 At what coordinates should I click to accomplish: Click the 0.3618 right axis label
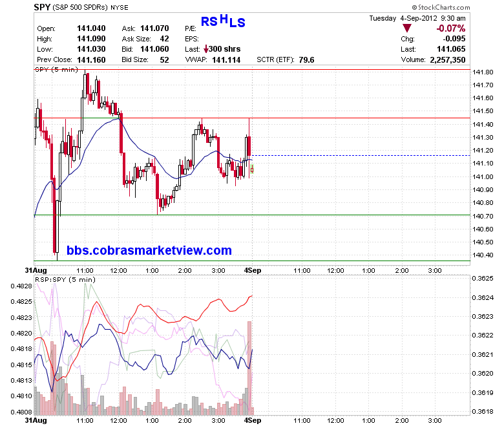pos(483,411)
